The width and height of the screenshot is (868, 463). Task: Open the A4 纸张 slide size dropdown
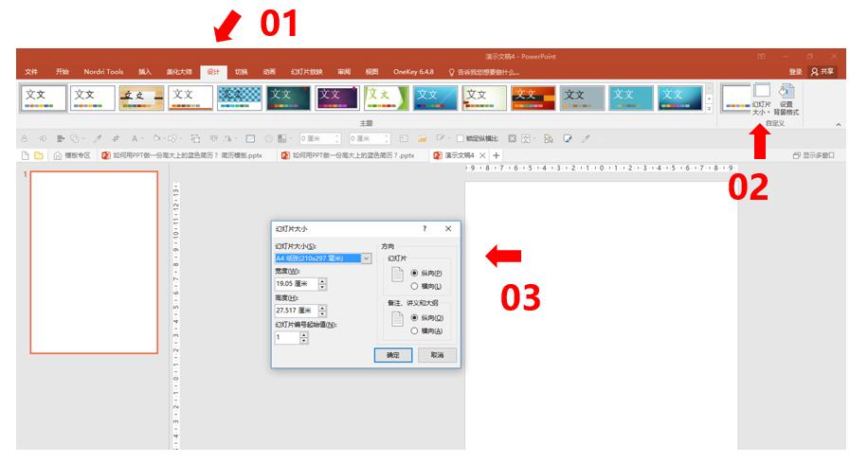pos(366,258)
